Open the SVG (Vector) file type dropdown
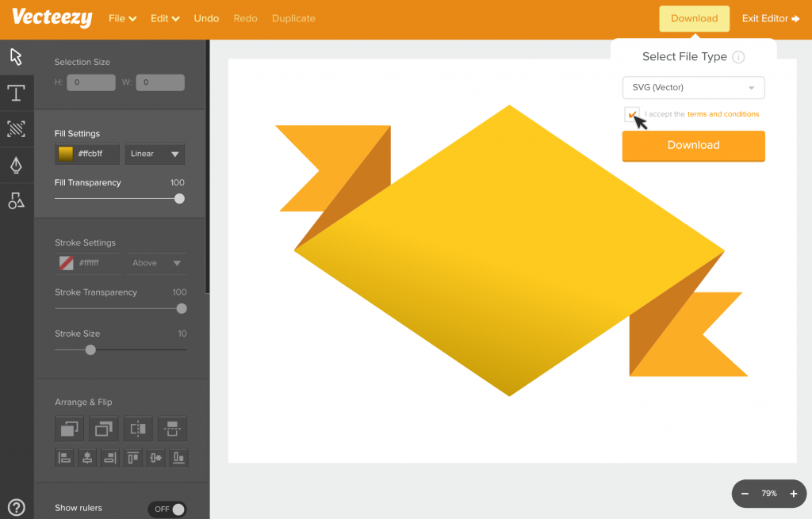Viewport: 812px width, 519px height. tap(693, 87)
